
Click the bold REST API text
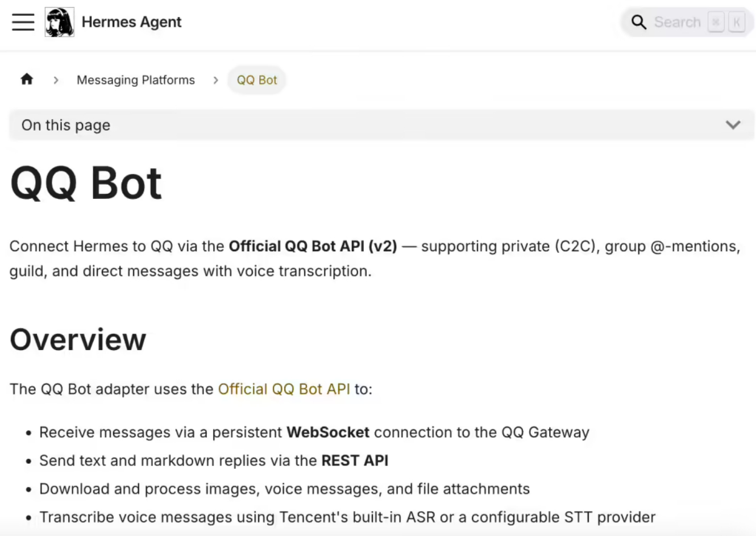(355, 461)
